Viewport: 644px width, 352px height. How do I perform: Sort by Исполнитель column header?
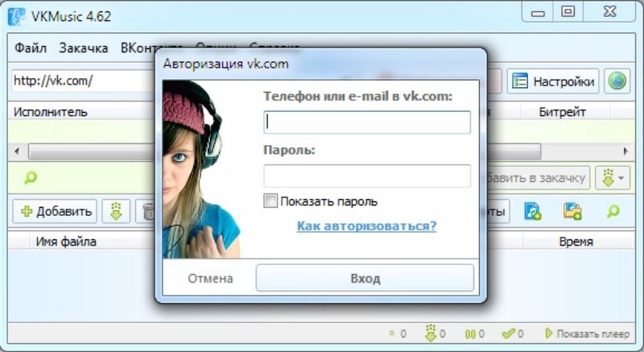[51, 112]
